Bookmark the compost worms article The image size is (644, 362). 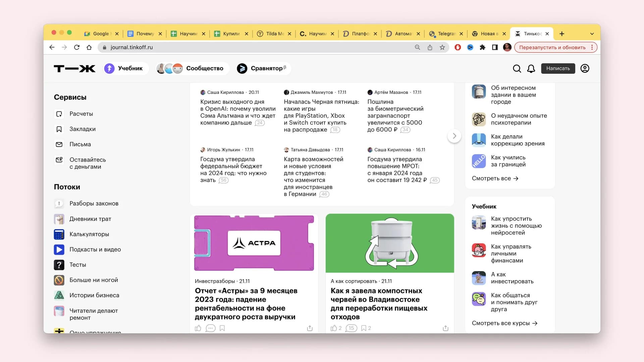364,328
